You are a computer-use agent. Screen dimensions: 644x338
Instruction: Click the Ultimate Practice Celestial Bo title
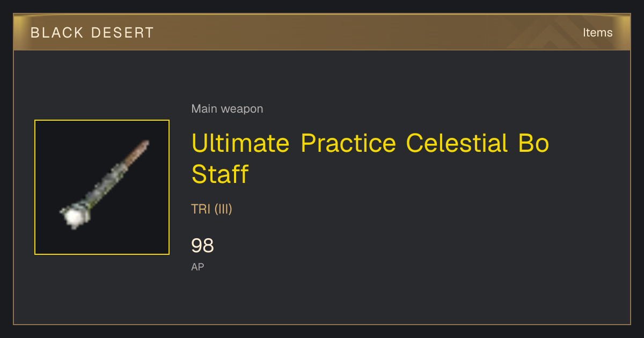coord(370,143)
